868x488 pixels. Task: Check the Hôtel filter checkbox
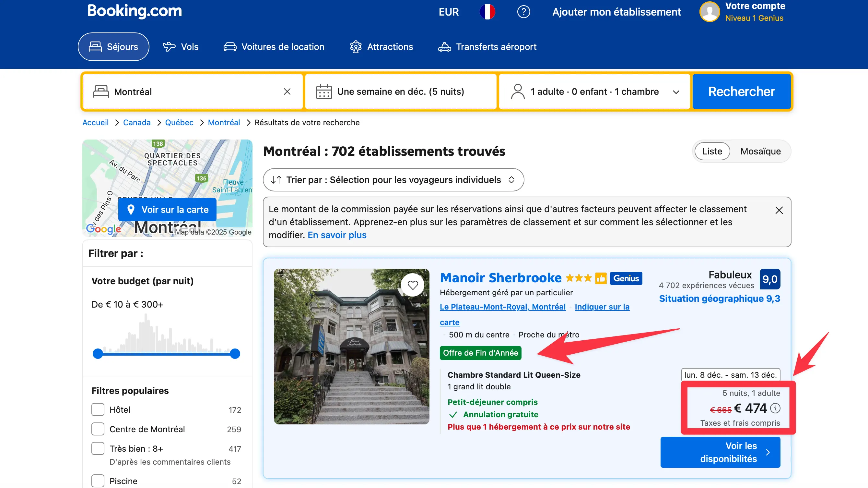coord(98,409)
